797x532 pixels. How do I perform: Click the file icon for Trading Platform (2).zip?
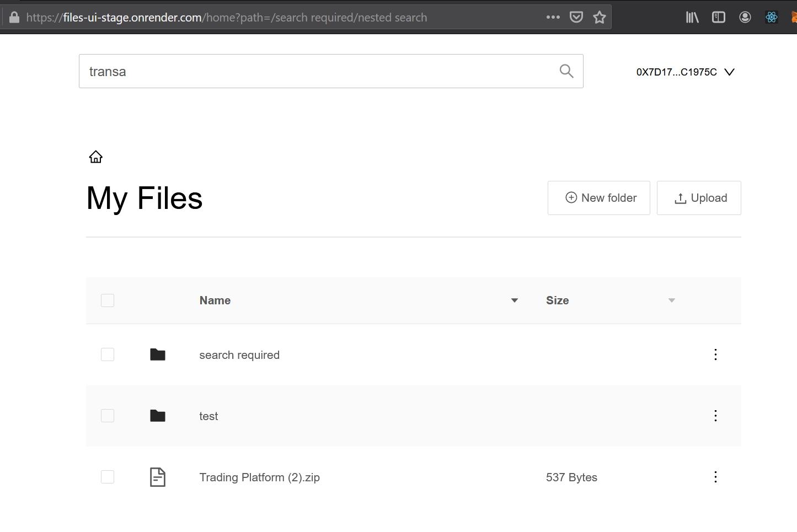[x=158, y=477]
